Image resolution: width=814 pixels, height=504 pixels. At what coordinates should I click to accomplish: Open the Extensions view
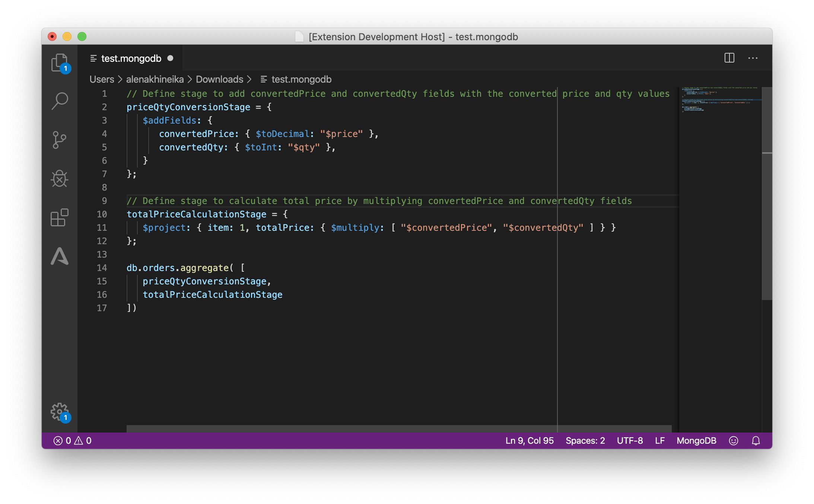pos(59,217)
